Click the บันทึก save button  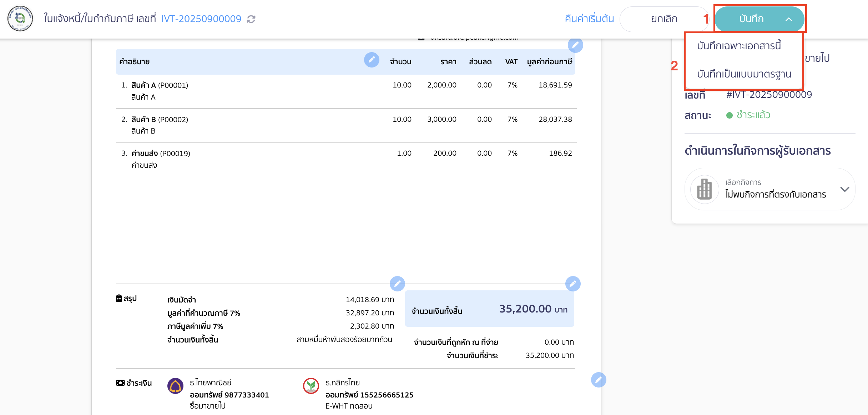751,19
